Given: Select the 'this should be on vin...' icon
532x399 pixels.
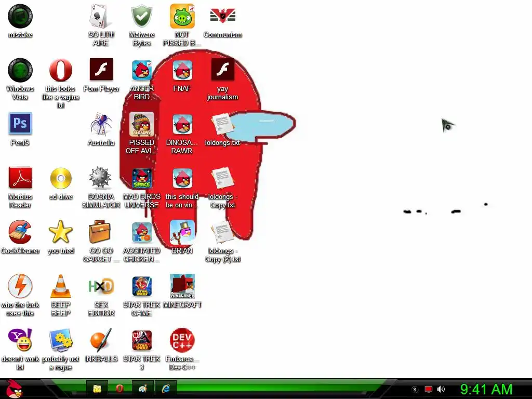Looking at the screenshot, I should [182, 178].
